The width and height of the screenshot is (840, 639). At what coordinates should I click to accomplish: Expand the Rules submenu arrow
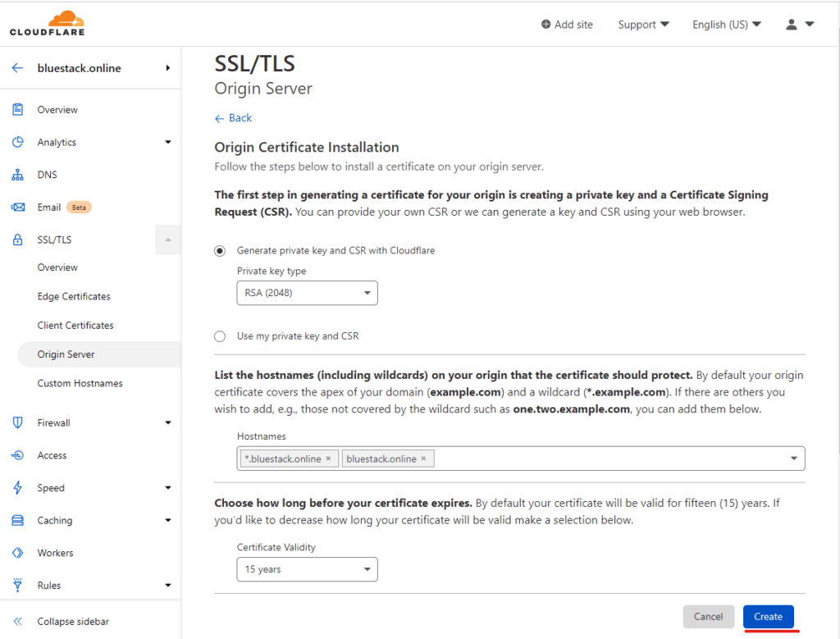(x=168, y=585)
